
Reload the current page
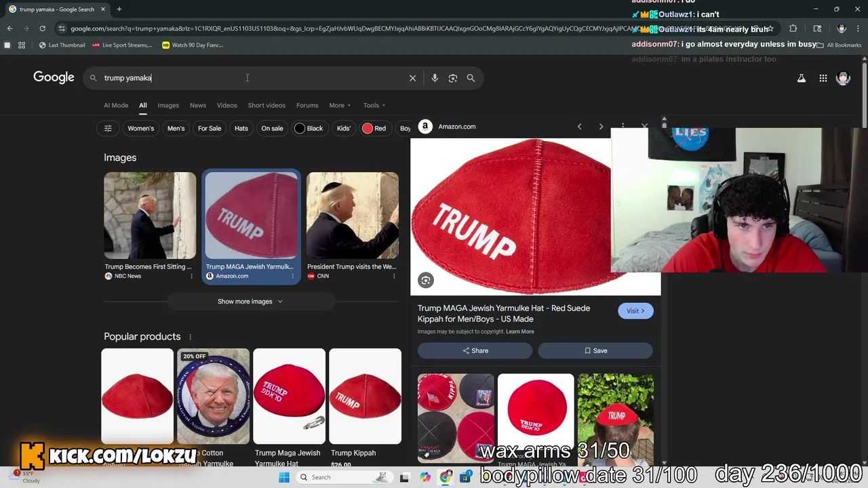click(42, 28)
